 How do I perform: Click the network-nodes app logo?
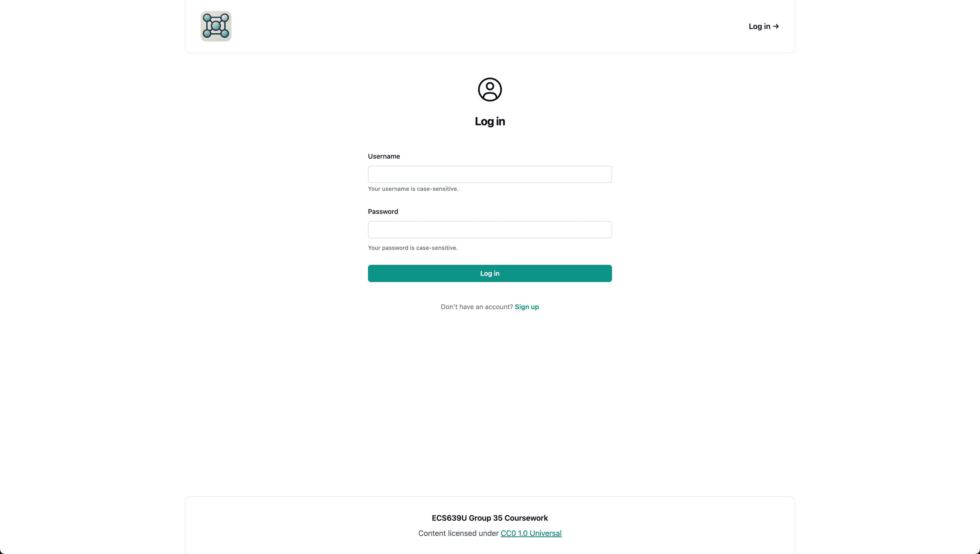[216, 26]
